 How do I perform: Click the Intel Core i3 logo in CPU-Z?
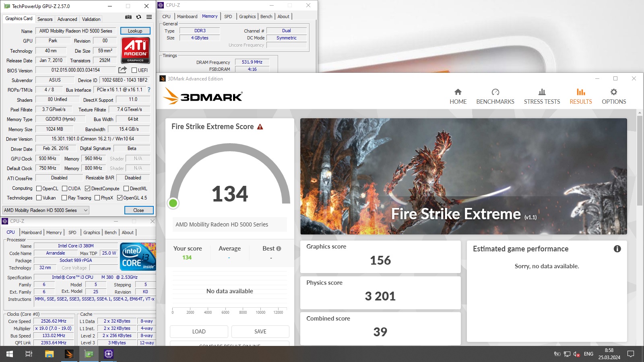138,257
